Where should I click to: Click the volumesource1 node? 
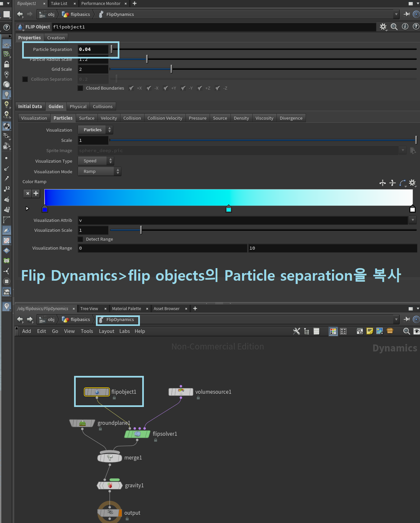point(181,392)
